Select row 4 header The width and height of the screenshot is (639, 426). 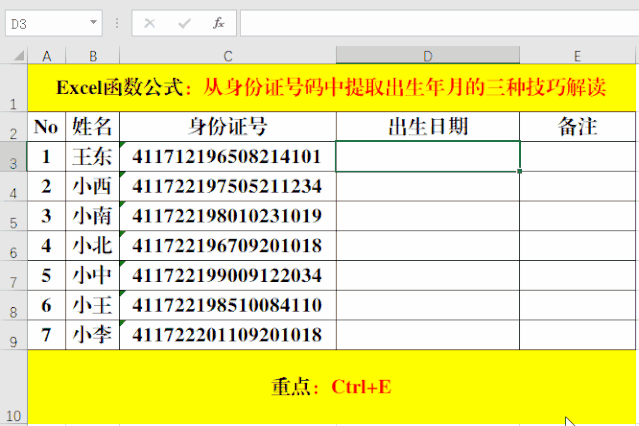pyautogui.click(x=13, y=186)
